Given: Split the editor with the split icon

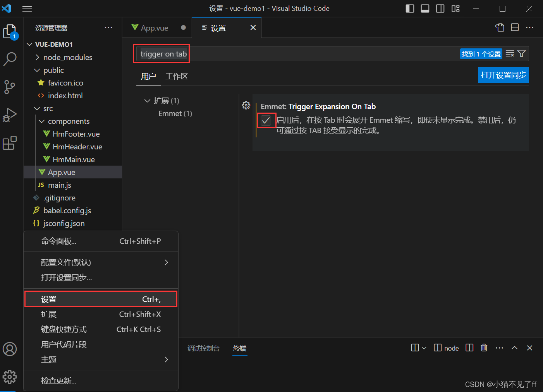Looking at the screenshot, I should (x=515, y=27).
